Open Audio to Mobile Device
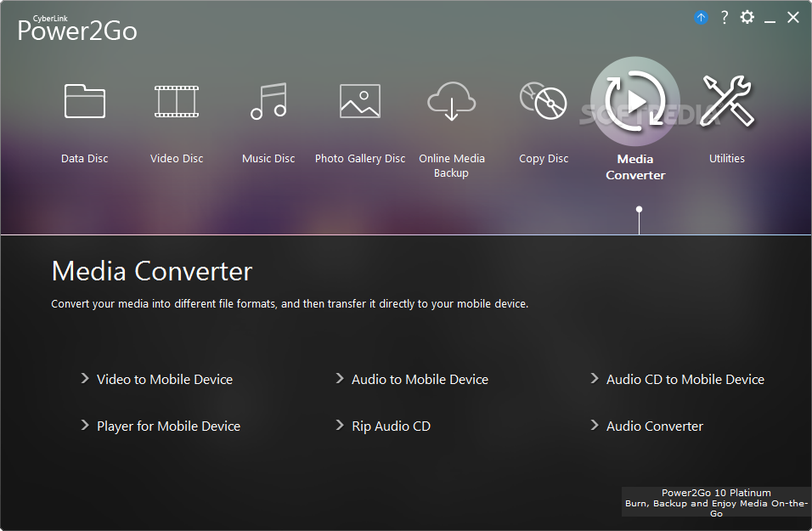This screenshot has height=531, width=812. [x=420, y=379]
